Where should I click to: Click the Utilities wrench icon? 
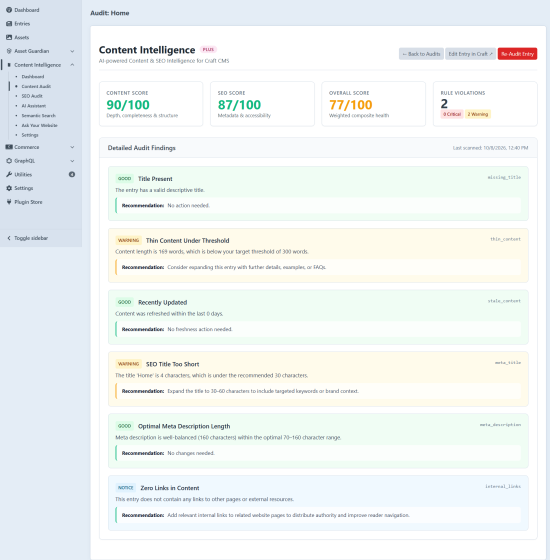pyautogui.click(x=9, y=174)
